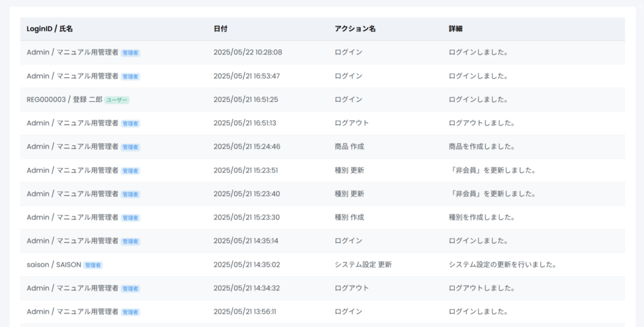Click the アクション名 column header
This screenshot has width=644, height=327.
tap(355, 29)
